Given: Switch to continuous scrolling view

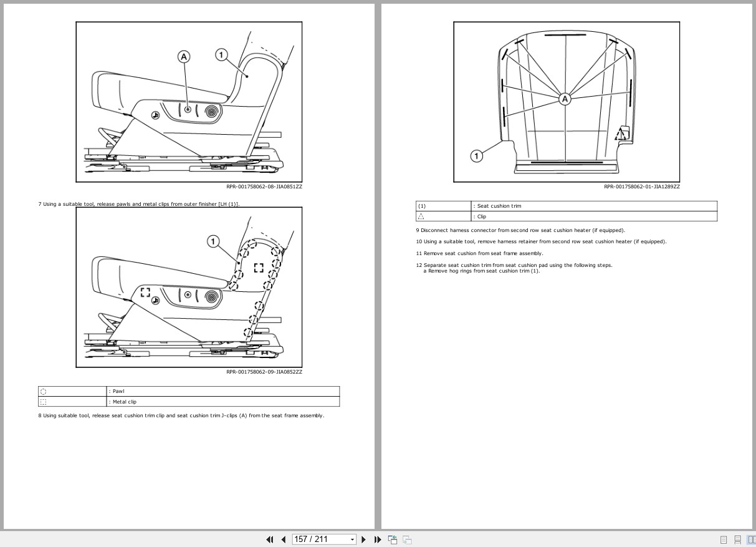Looking at the screenshot, I should tap(738, 540).
